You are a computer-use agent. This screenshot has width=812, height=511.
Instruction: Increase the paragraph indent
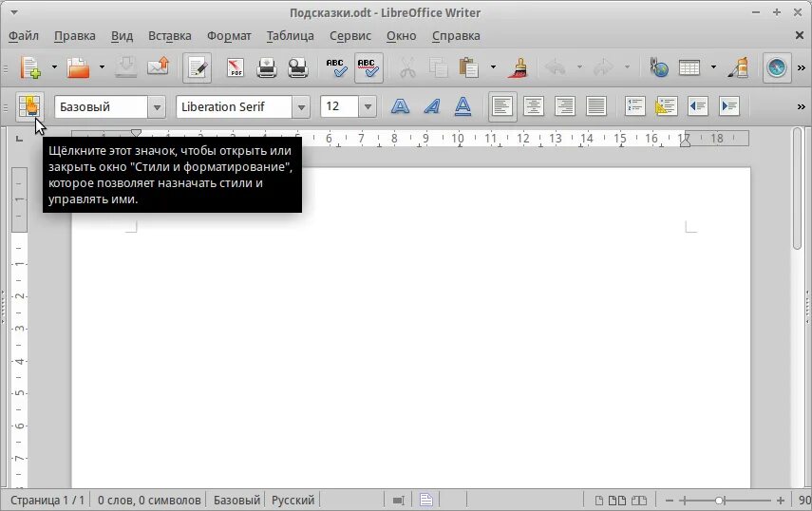[729, 106]
